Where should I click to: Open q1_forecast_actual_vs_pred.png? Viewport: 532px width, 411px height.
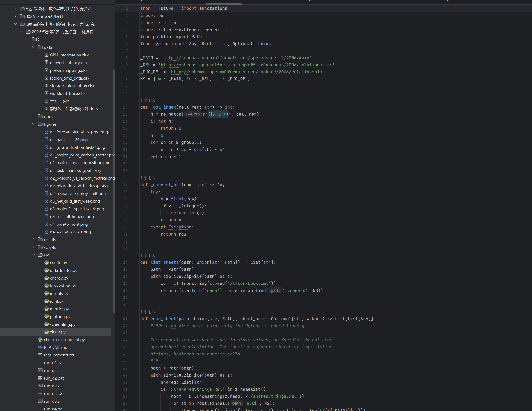pyautogui.click(x=79, y=132)
